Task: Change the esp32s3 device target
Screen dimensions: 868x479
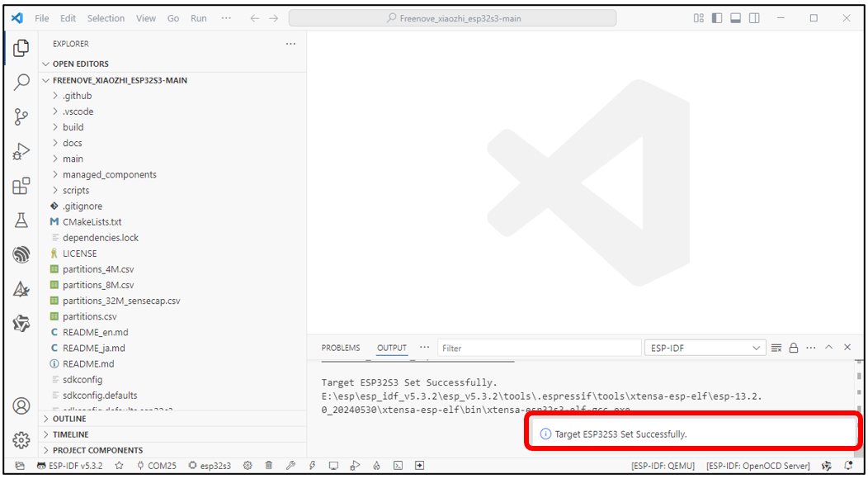Action: tap(210, 466)
